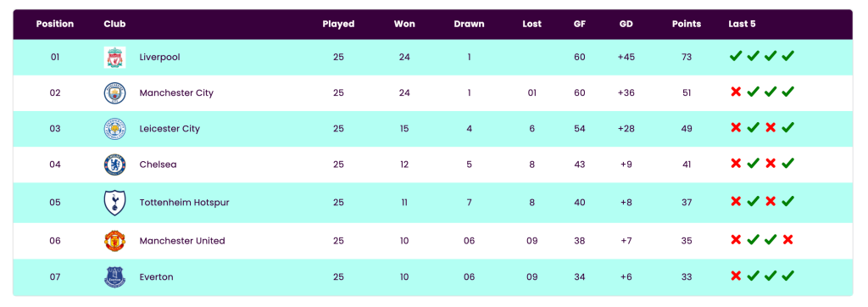Click the Won column header
This screenshot has width=868, height=307.
(404, 24)
